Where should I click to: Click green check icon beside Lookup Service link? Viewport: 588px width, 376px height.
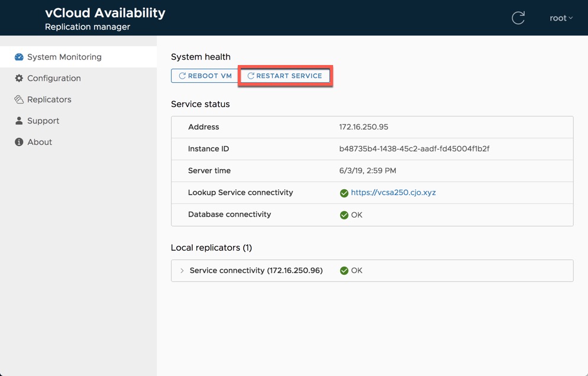[x=344, y=193]
